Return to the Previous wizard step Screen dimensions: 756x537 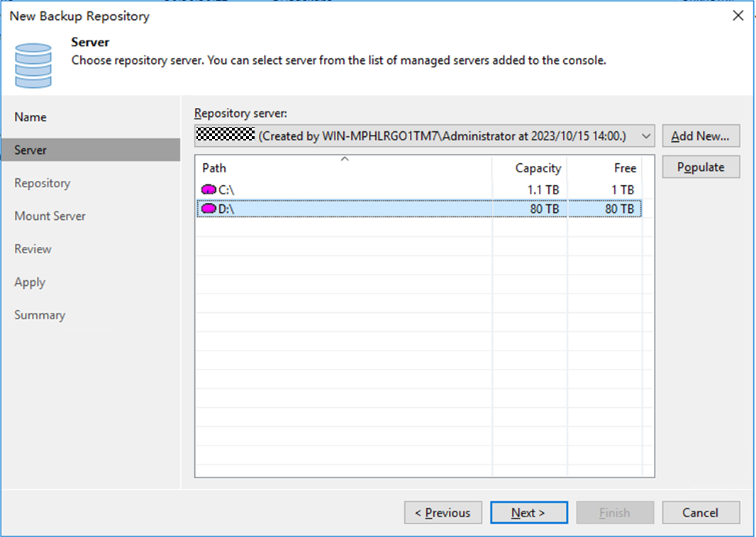click(443, 513)
